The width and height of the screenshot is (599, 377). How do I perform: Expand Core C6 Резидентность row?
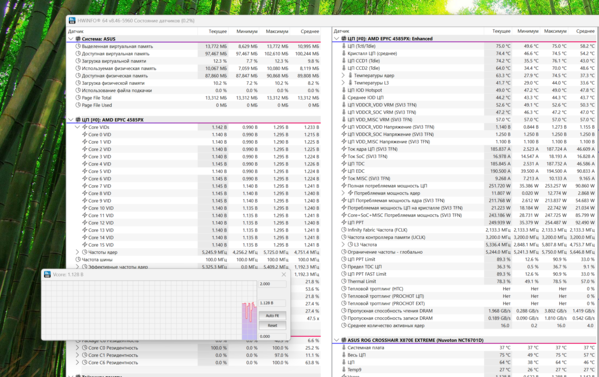coord(78,362)
